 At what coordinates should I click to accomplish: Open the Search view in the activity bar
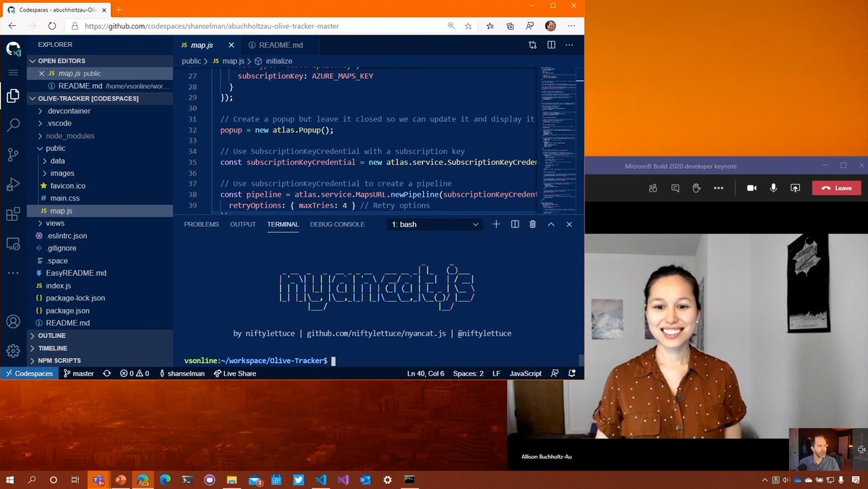click(x=13, y=124)
